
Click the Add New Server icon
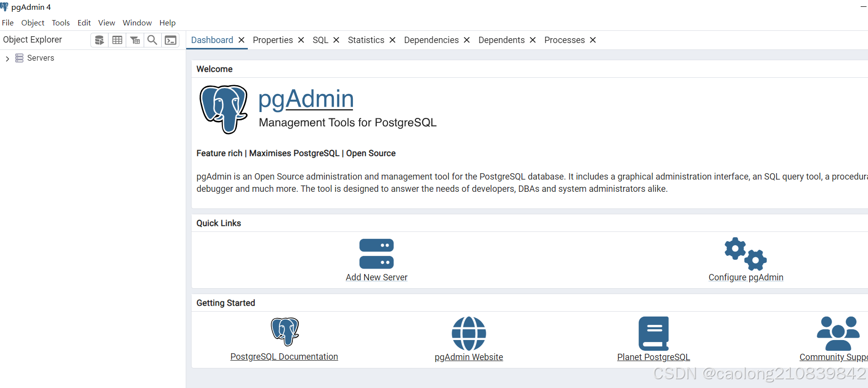[376, 254]
